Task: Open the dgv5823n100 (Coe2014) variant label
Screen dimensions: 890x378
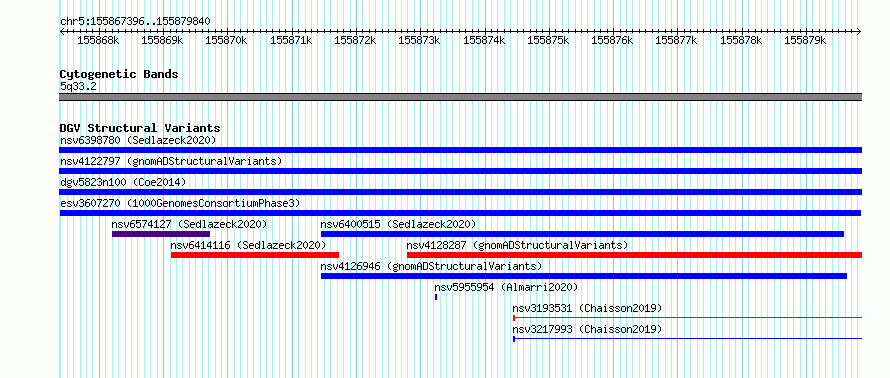Action: click(123, 182)
